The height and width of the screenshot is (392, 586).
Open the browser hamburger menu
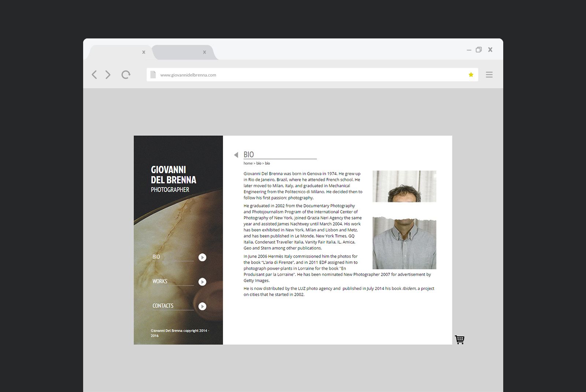coord(489,75)
